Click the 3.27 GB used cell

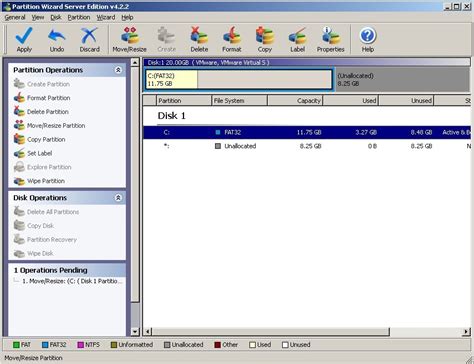(x=366, y=132)
